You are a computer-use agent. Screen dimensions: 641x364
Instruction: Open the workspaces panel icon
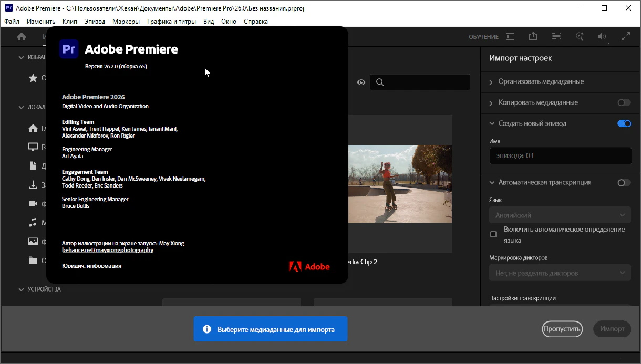(510, 37)
